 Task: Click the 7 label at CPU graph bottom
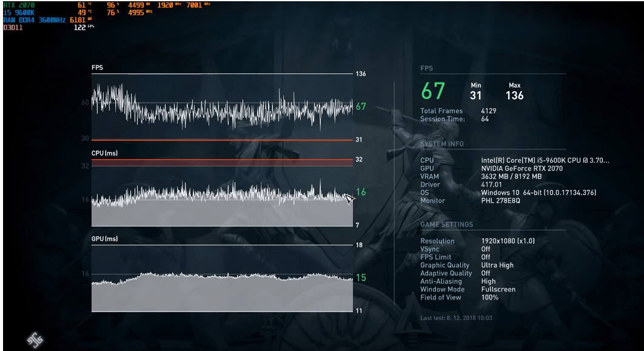357,225
